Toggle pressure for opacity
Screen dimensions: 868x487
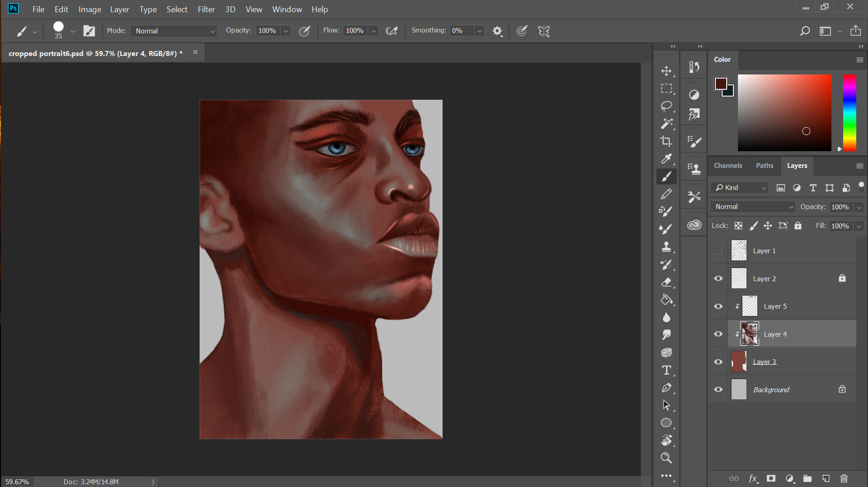pyautogui.click(x=305, y=31)
